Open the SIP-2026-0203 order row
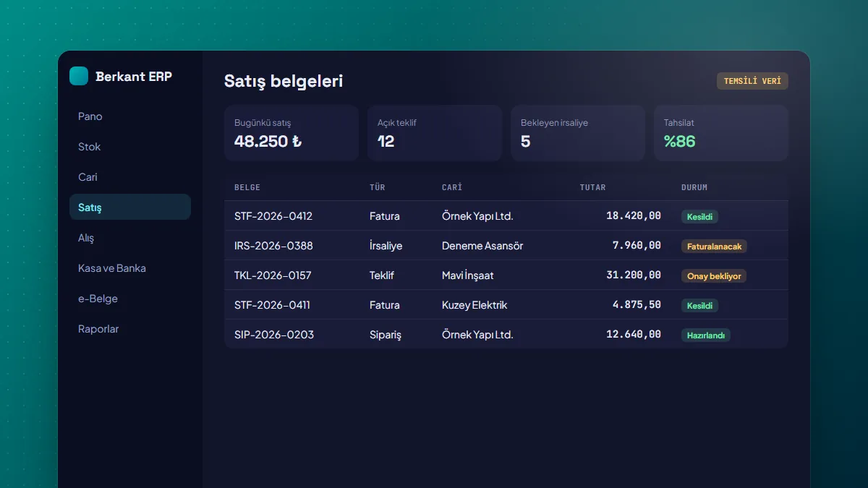Image resolution: width=868 pixels, height=488 pixels. point(506,335)
